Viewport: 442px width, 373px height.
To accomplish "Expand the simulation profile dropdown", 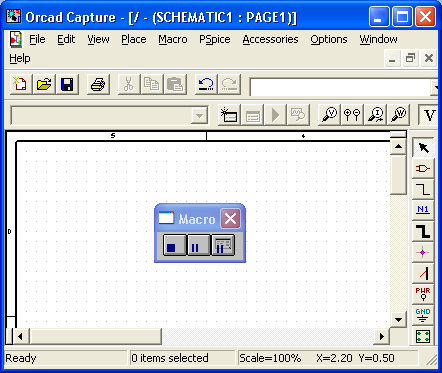I will tap(199, 116).
